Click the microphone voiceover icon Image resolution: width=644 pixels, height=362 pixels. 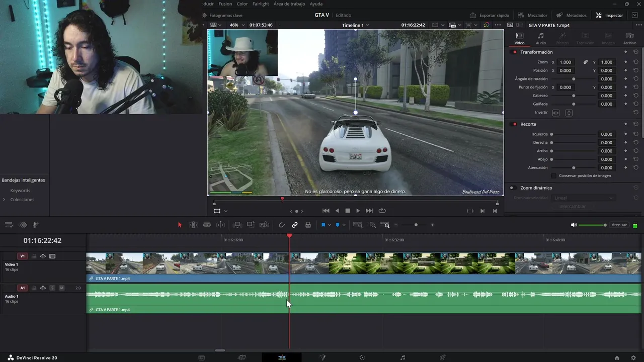pos(35,225)
